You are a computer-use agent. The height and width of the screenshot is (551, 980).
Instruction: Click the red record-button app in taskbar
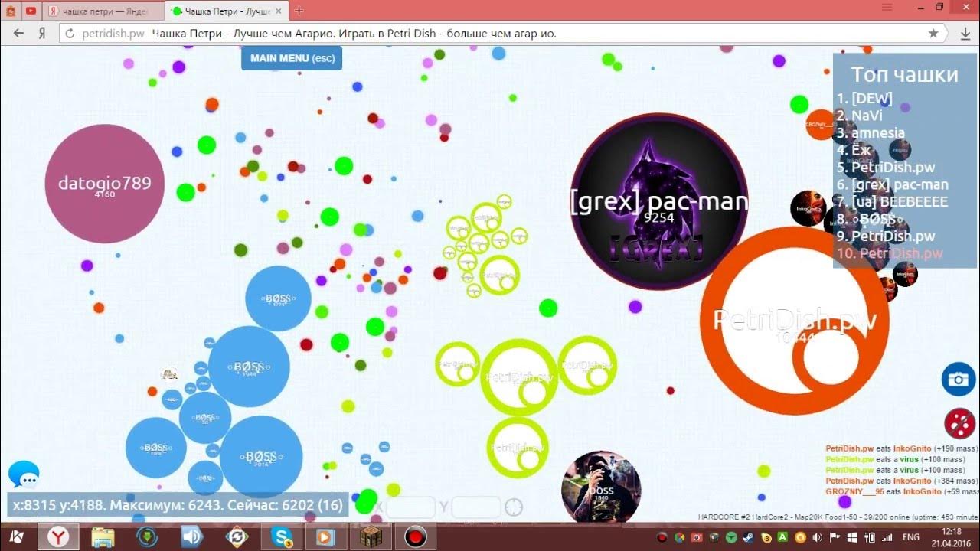click(x=414, y=537)
